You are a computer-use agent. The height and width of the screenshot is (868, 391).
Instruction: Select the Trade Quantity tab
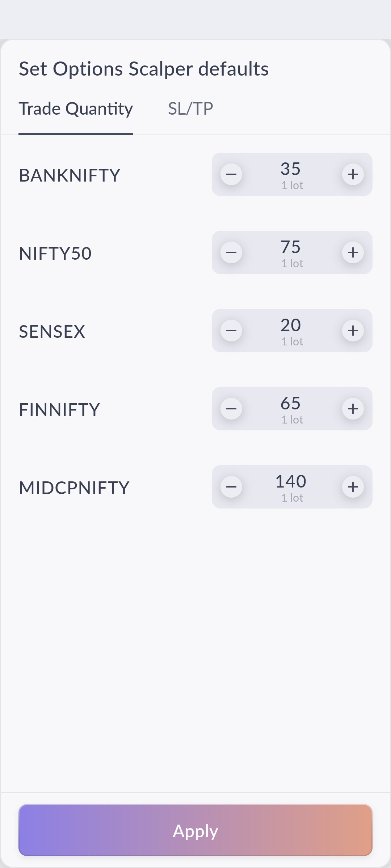click(76, 109)
